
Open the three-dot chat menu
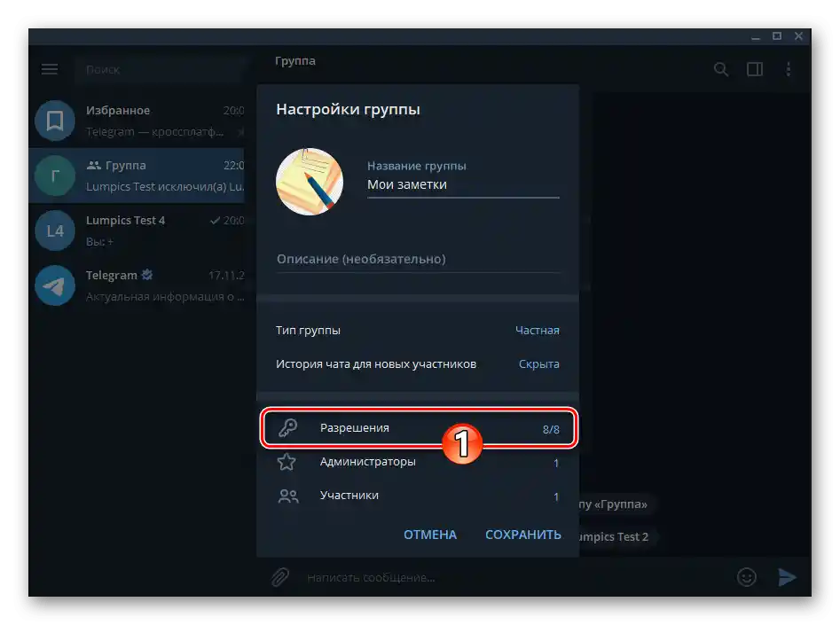point(789,68)
